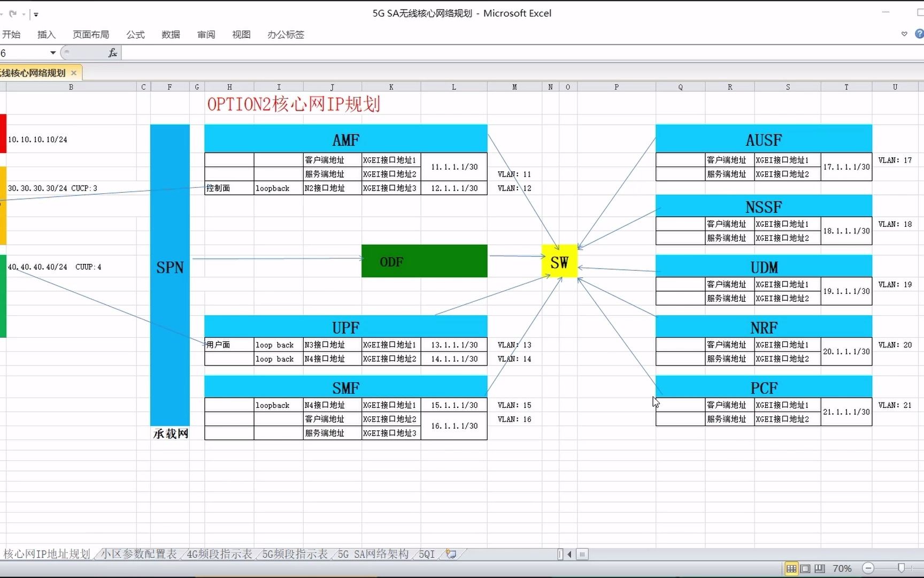This screenshot has width=924, height=578.
Task: Click the OPTION2核心网IP规划 title
Action: pyautogui.click(x=294, y=104)
